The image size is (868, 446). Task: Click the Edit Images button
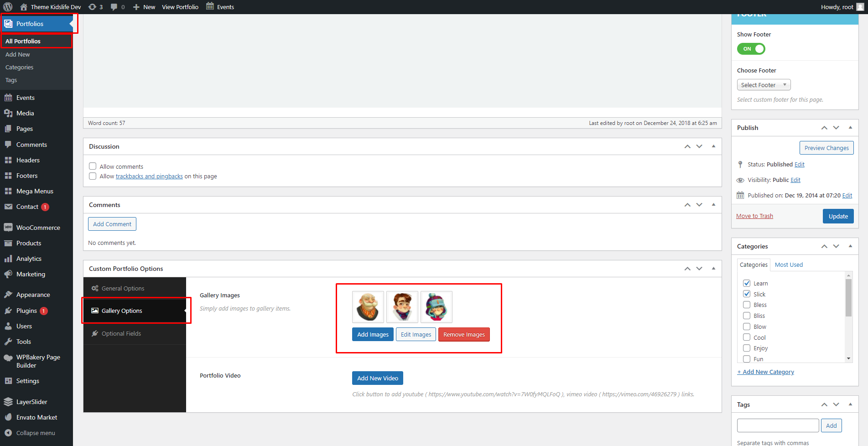(416, 334)
